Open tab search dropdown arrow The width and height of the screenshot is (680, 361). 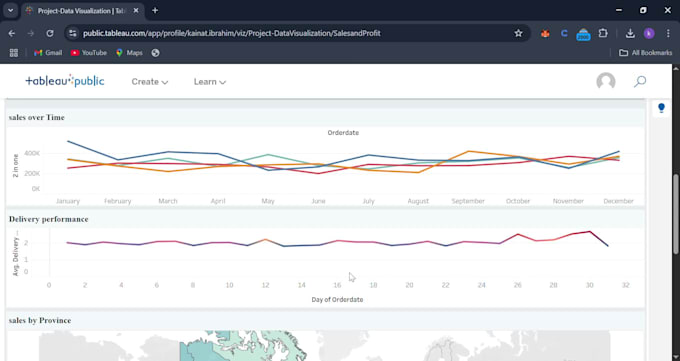tap(10, 10)
